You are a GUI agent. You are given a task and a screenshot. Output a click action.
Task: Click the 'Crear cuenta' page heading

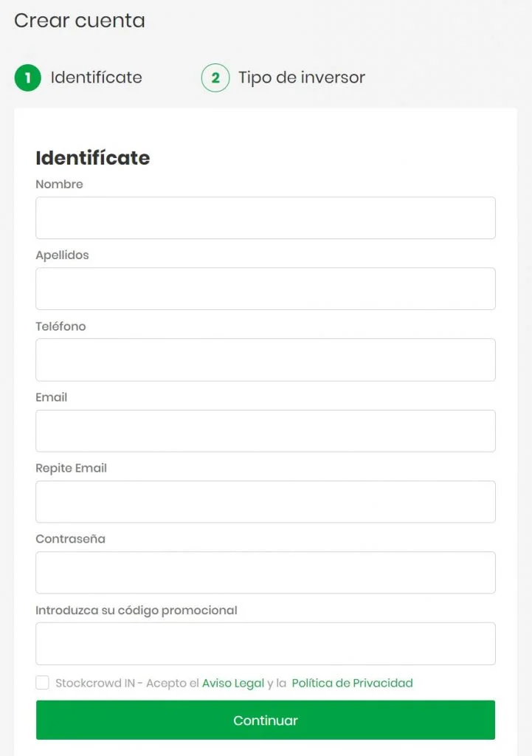click(80, 21)
